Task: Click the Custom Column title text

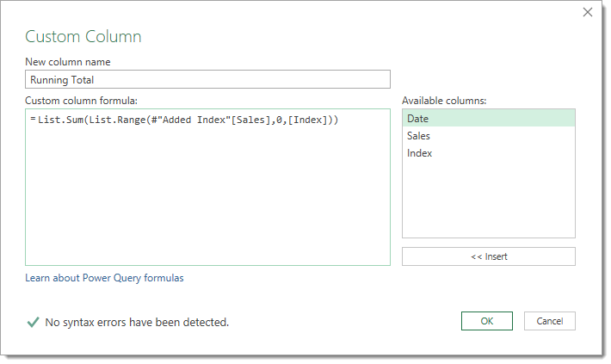Action: pos(83,37)
